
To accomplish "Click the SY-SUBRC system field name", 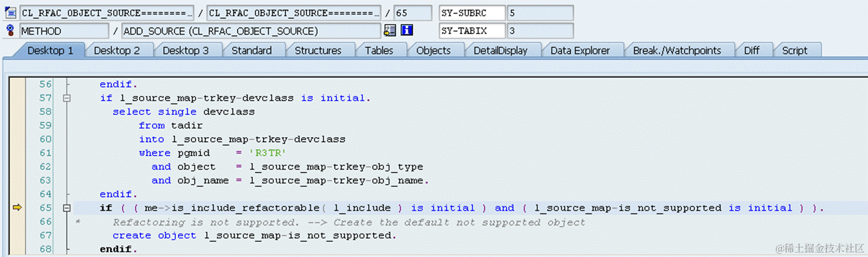I will [x=471, y=13].
